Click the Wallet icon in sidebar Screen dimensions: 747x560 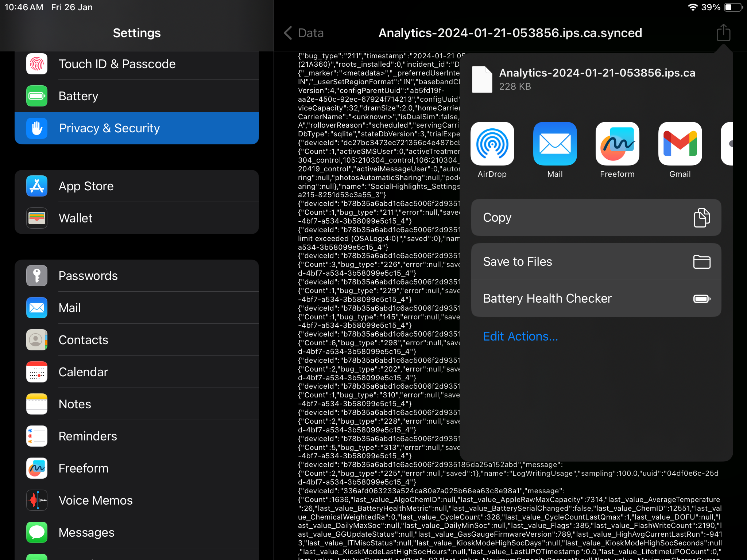[37, 218]
